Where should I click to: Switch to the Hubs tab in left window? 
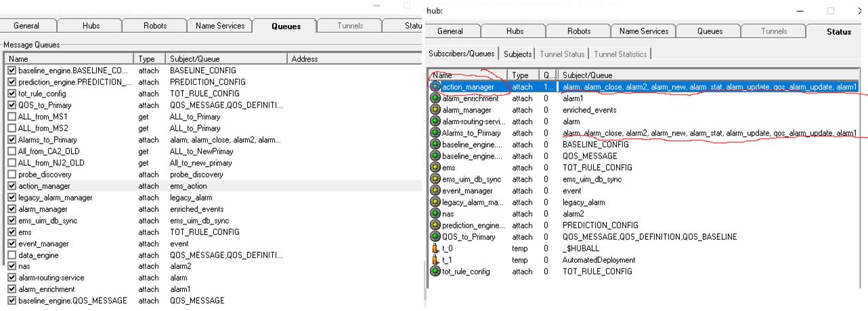pyautogui.click(x=91, y=26)
